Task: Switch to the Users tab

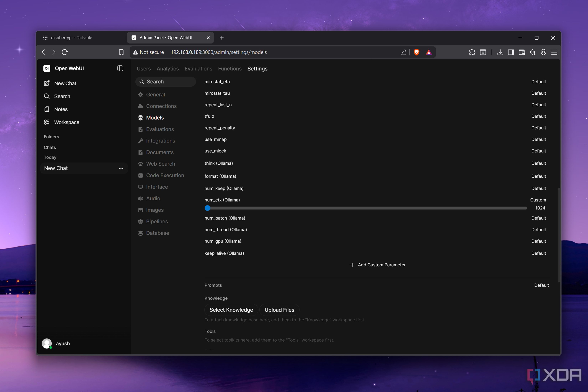Action: (144, 68)
